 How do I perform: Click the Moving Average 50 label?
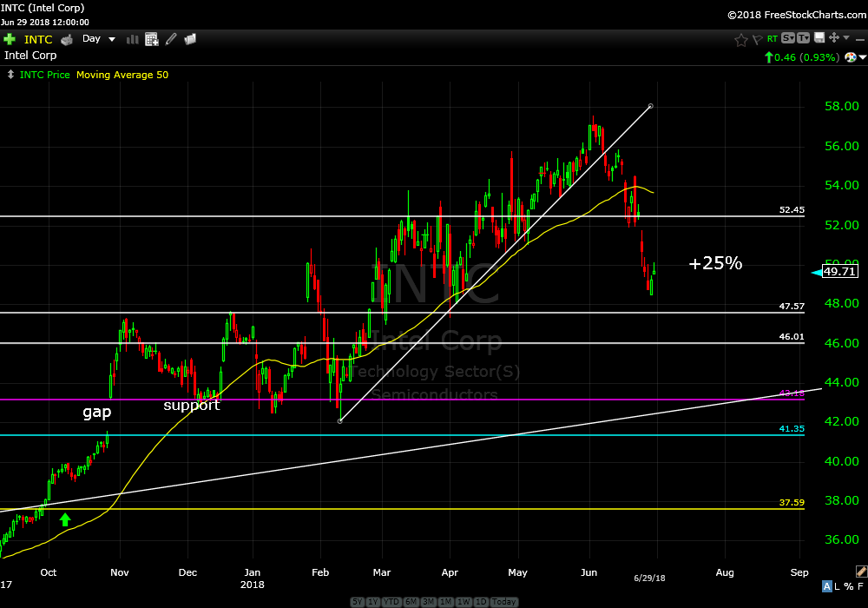click(x=122, y=75)
